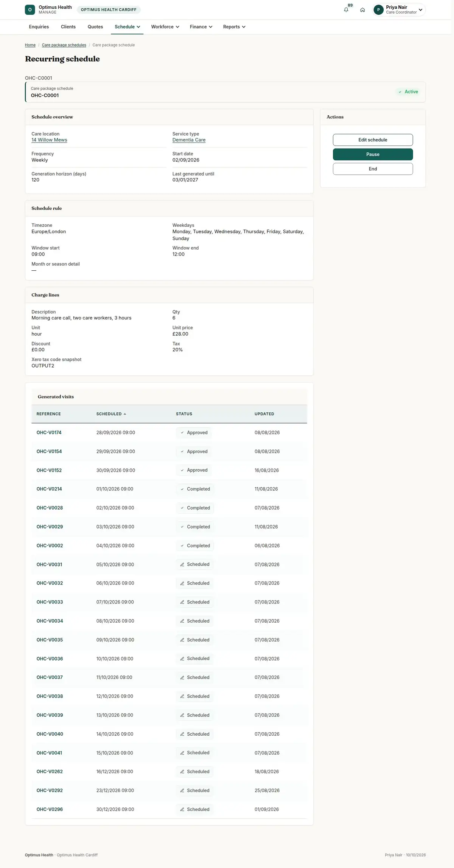Click the Edit schedule button
The height and width of the screenshot is (868, 454).
point(373,140)
